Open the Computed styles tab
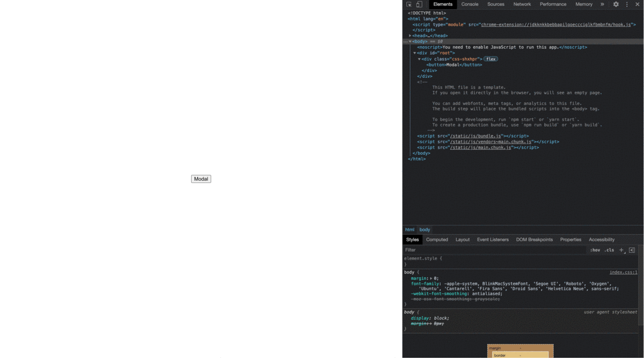The width and height of the screenshot is (644, 360). [437, 239]
